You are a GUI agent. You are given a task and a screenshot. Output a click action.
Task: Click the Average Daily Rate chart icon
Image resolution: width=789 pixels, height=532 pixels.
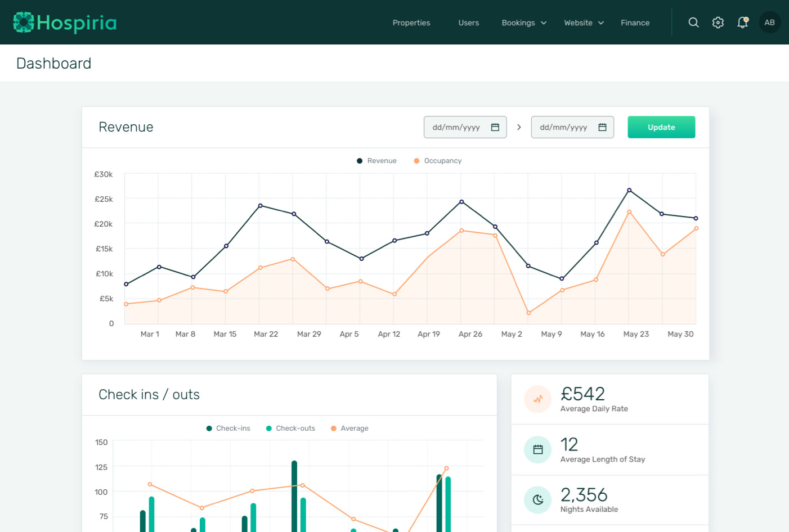click(x=538, y=399)
